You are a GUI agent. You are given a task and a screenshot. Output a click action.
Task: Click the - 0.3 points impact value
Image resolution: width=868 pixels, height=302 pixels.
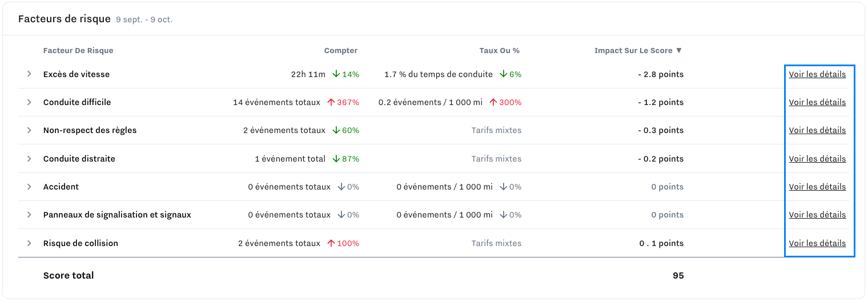point(661,130)
